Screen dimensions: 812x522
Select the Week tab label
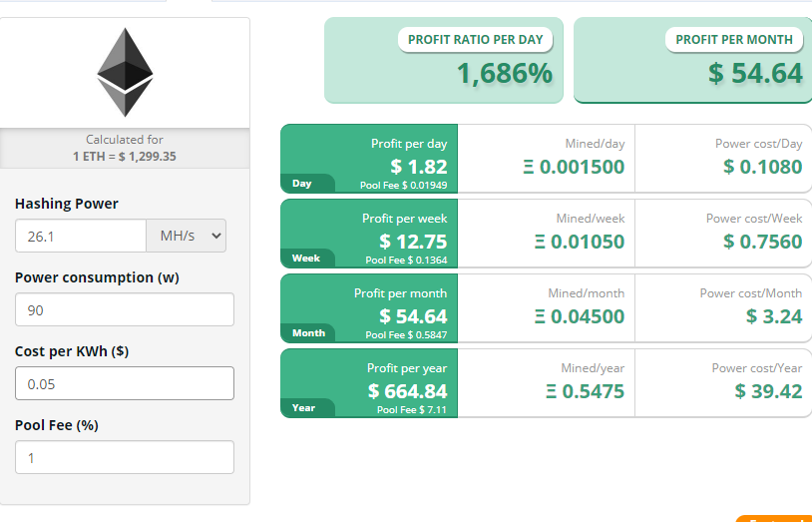pyautogui.click(x=306, y=259)
